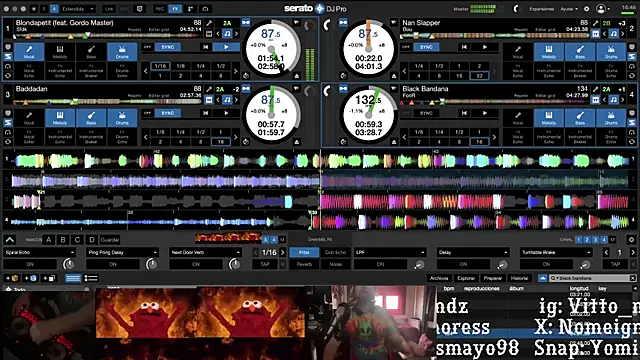Open the Extendida view mode dropdown

78,9
